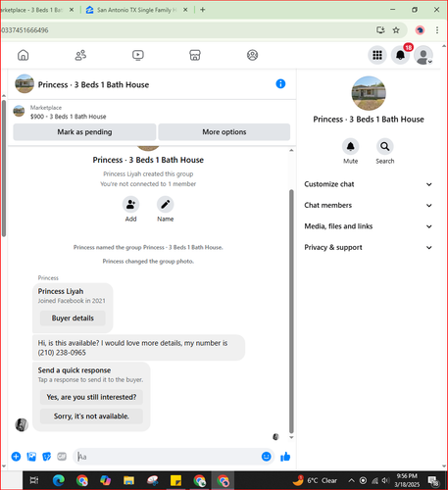Click 'Princess Liyah created this group' text

click(x=148, y=173)
